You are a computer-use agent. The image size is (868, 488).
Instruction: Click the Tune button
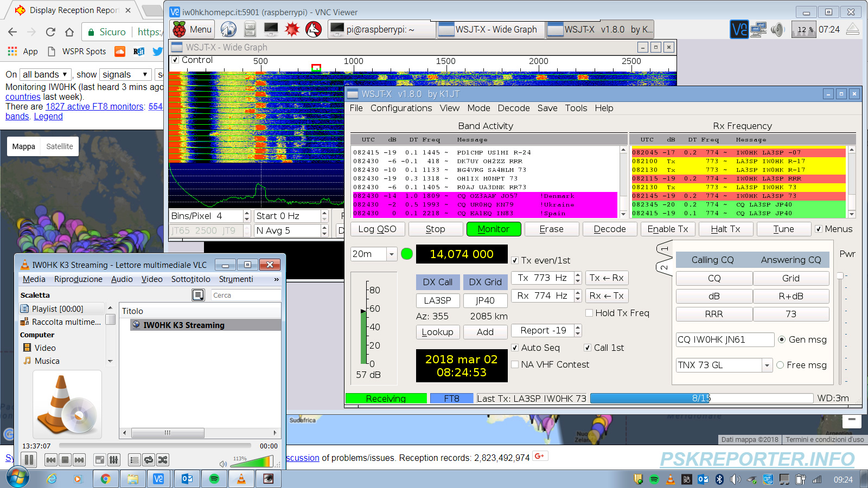pyautogui.click(x=783, y=229)
